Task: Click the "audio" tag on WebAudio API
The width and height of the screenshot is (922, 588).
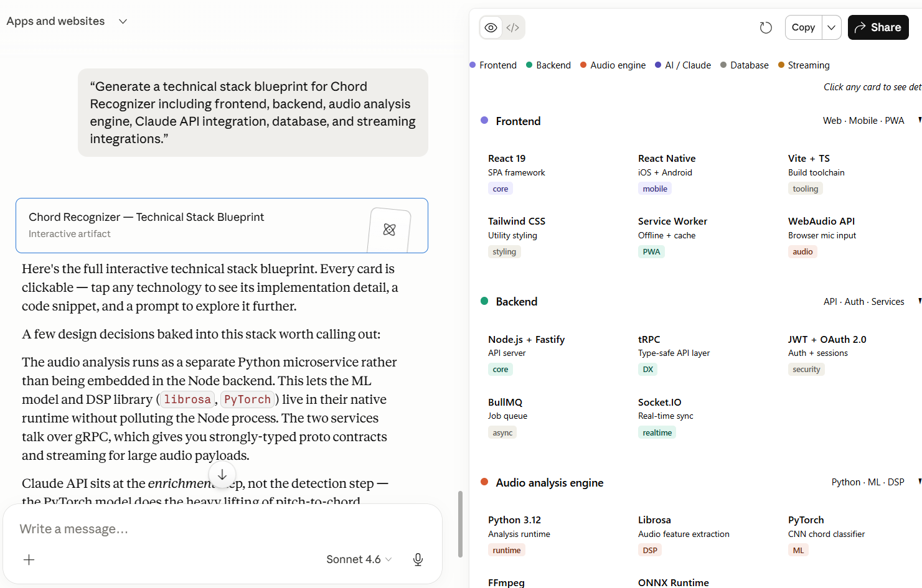Action: pyautogui.click(x=802, y=252)
